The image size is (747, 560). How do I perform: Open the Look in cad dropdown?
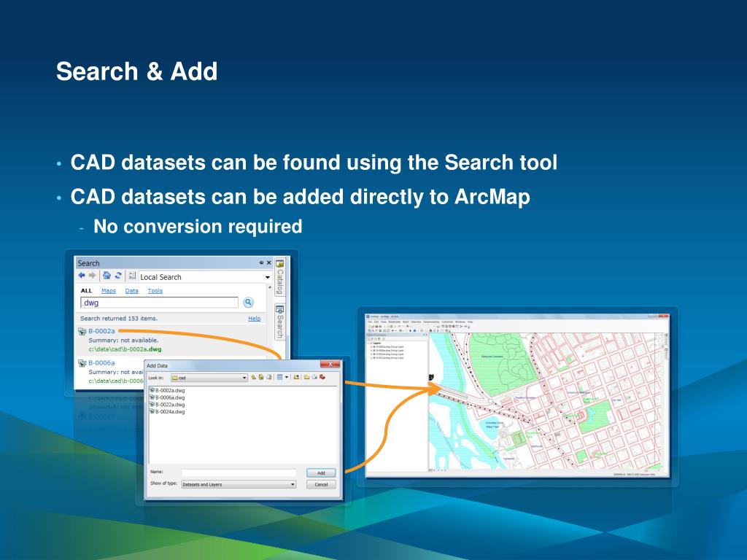[x=209, y=378]
